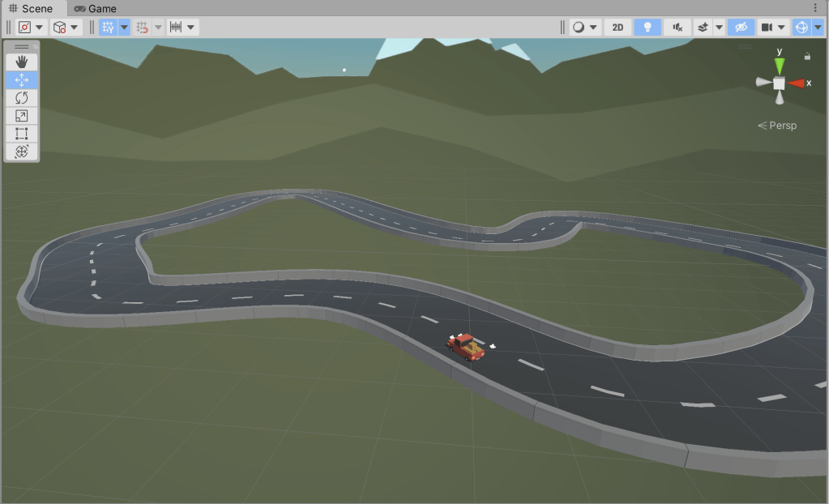Switch to the Scene tab
Viewport: 829px width, 504px height.
click(31, 8)
